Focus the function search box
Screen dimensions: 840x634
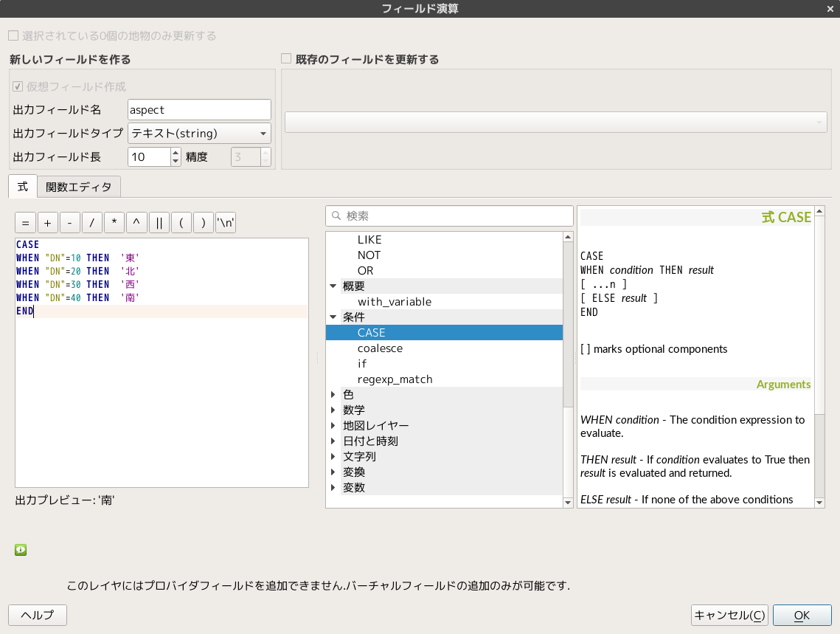tap(449, 216)
